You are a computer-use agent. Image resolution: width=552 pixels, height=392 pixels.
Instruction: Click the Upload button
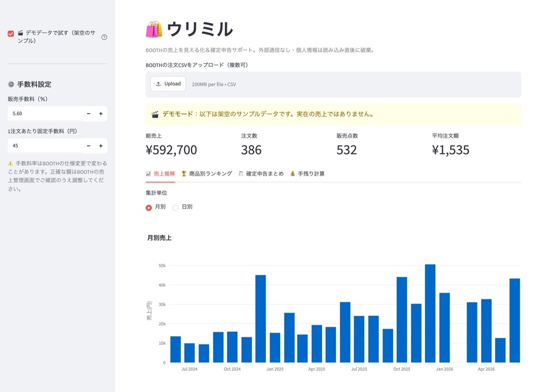168,84
